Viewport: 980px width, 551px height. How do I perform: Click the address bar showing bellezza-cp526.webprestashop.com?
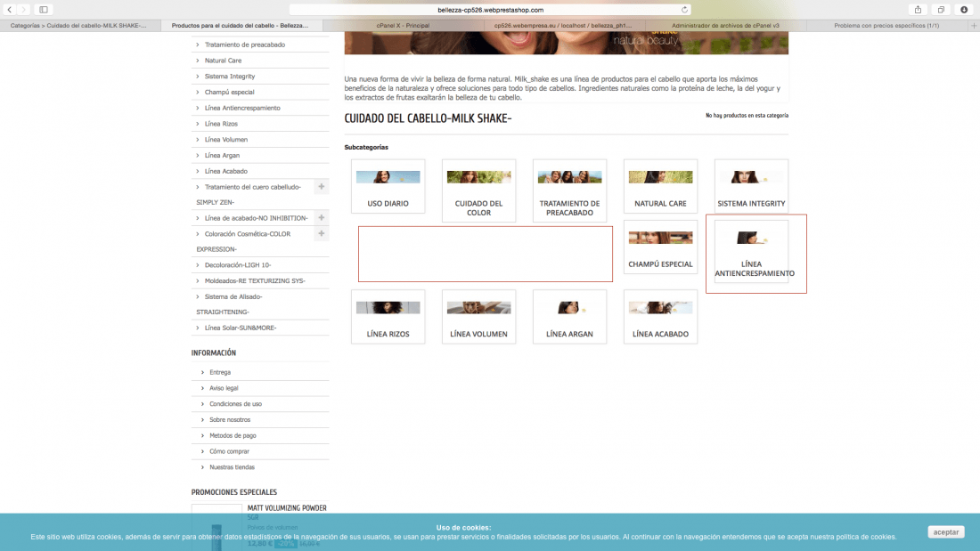[490, 10]
